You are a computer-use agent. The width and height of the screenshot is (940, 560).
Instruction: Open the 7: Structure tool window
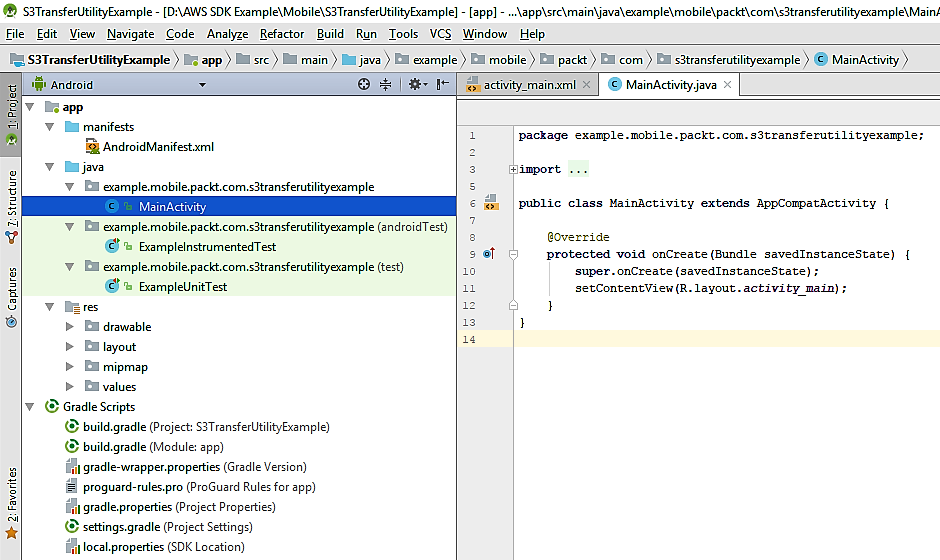pyautogui.click(x=11, y=207)
